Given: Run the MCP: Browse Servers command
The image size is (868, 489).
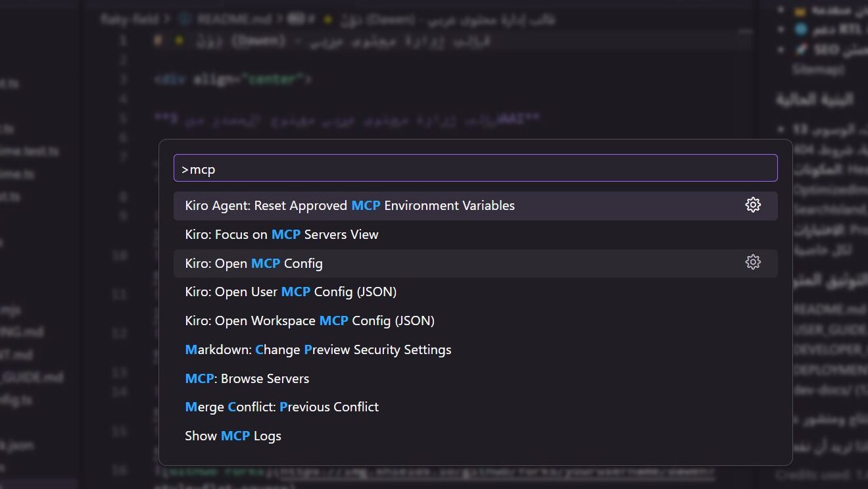Looking at the screenshot, I should [x=247, y=378].
